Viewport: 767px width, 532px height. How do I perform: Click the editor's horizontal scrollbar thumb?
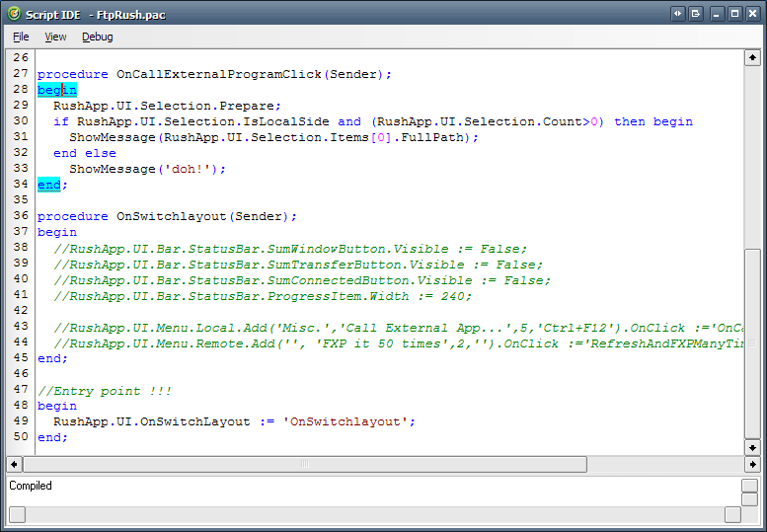point(305,464)
